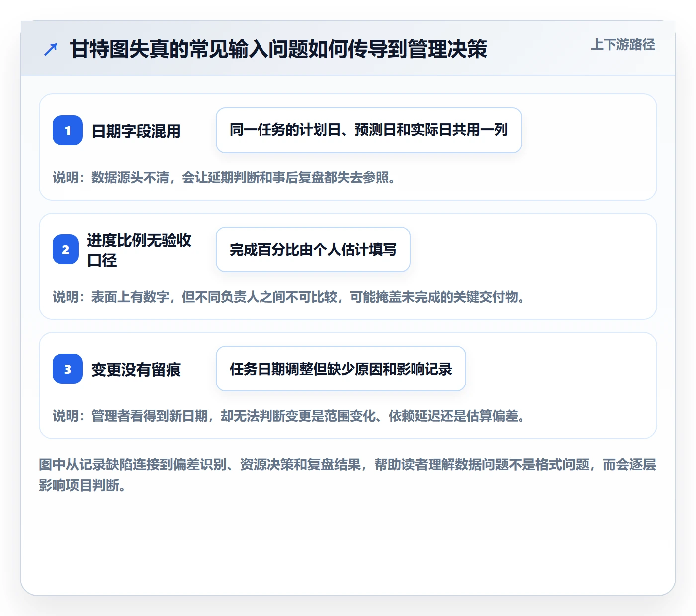This screenshot has height=616, width=696.
Task: Click the summary paragraph starting 图中从记录缺陷
Action: [348, 475]
